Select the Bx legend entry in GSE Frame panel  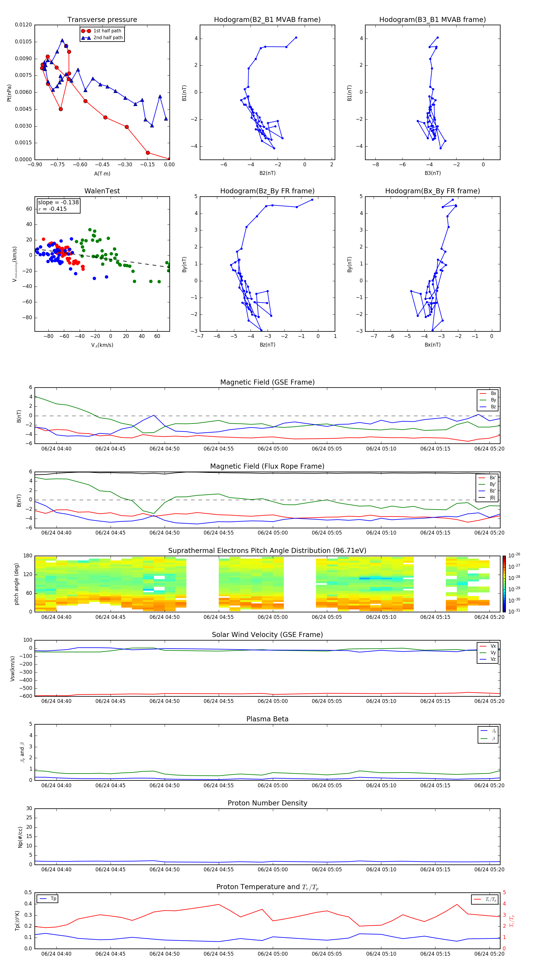(x=488, y=393)
